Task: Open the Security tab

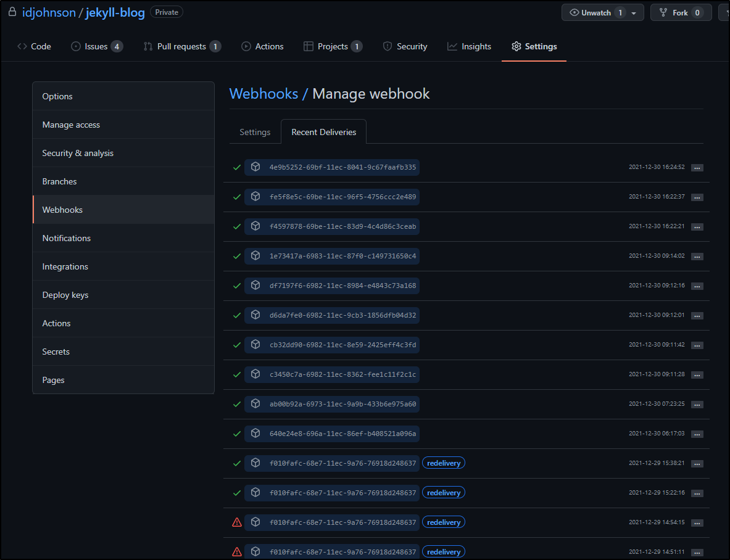Action: [x=405, y=46]
